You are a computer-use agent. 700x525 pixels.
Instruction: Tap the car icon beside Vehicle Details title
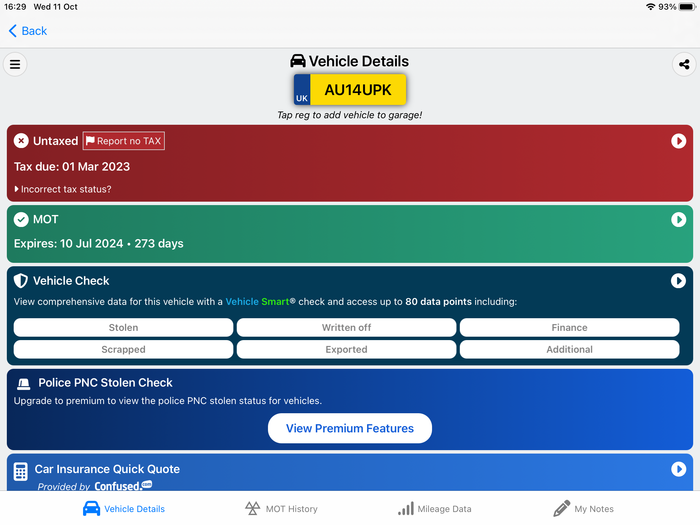coord(298,61)
